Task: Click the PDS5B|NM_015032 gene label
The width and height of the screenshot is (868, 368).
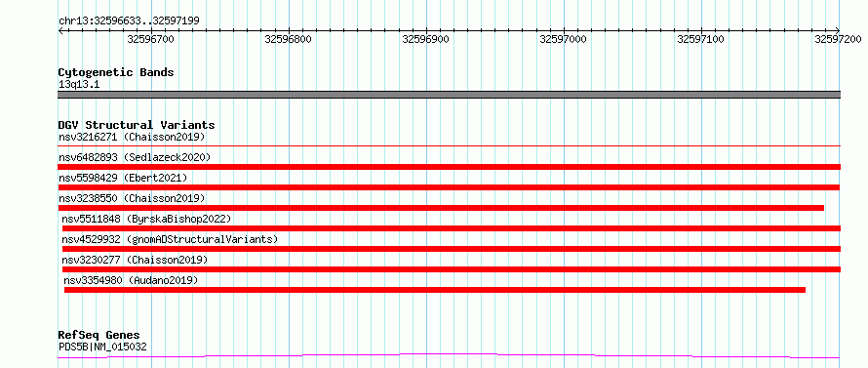Action: pos(102,348)
